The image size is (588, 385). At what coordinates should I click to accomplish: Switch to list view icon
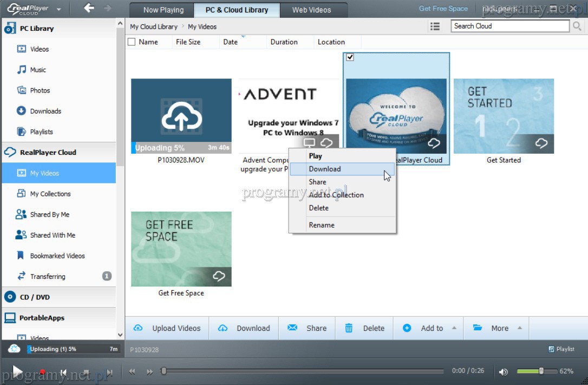tap(435, 26)
